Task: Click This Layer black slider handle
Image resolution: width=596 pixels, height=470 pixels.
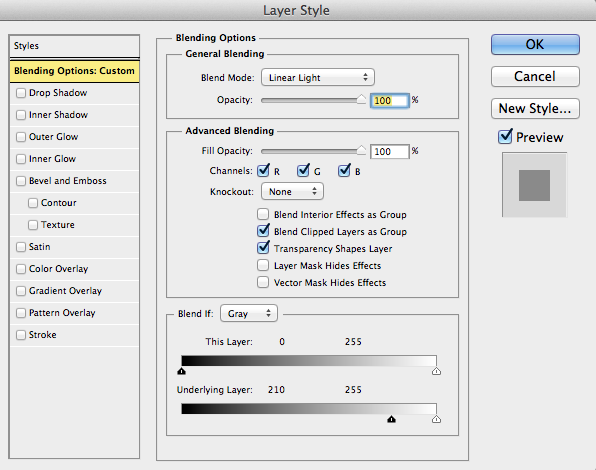Action: 182,371
